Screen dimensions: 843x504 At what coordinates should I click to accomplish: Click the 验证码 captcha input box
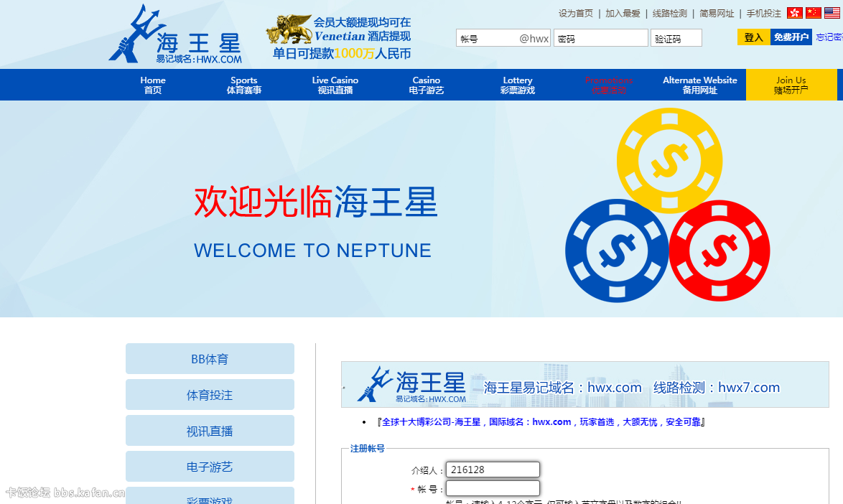[676, 39]
